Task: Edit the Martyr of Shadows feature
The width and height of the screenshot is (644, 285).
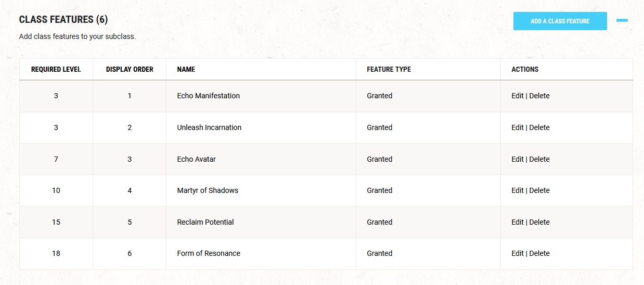Action: tap(517, 190)
